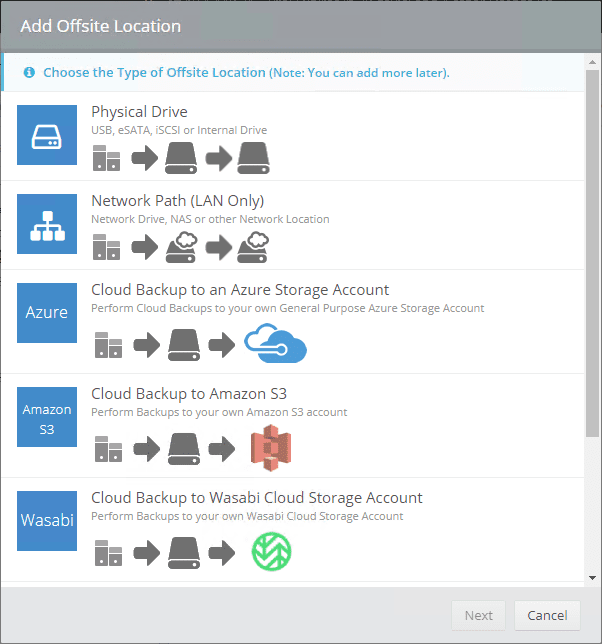The image size is (602, 644).
Task: Click hard drive icon in Wasabi diagram
Action: coord(184,553)
